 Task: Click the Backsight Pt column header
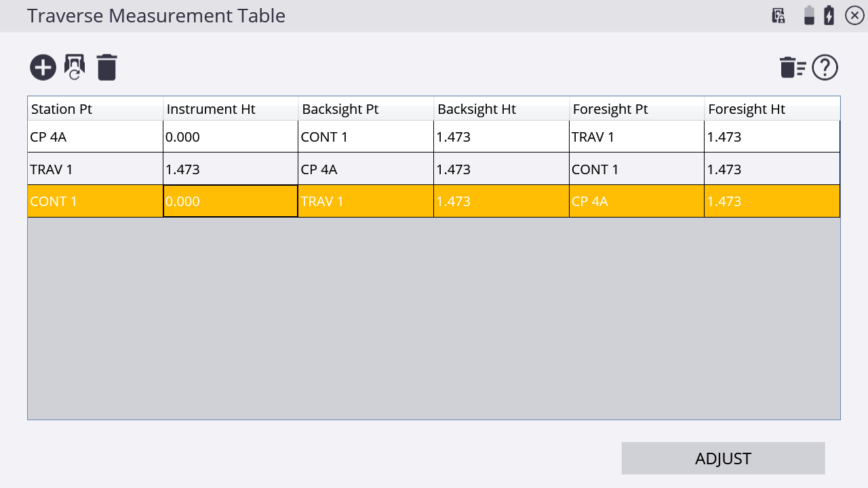pos(366,108)
